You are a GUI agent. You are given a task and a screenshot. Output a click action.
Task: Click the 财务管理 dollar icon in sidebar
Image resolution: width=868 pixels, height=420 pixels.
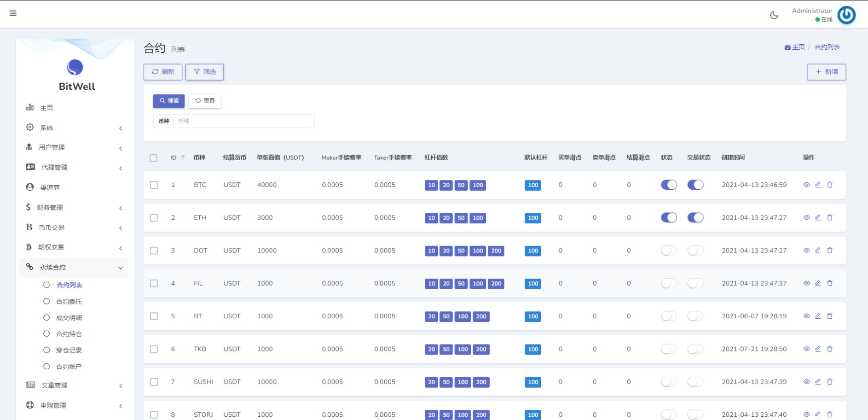click(x=29, y=207)
